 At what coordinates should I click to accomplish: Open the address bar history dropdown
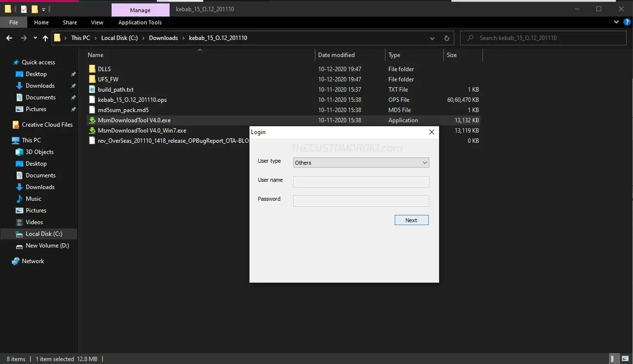[432, 38]
